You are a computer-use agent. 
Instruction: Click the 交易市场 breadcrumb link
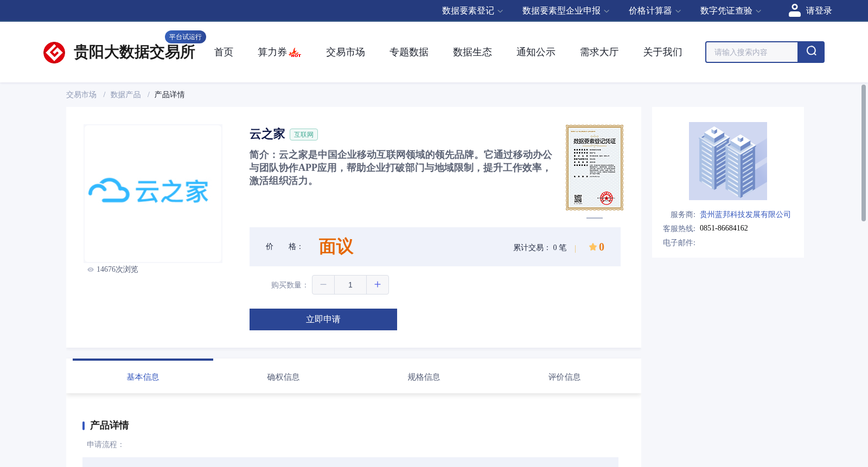(81, 95)
